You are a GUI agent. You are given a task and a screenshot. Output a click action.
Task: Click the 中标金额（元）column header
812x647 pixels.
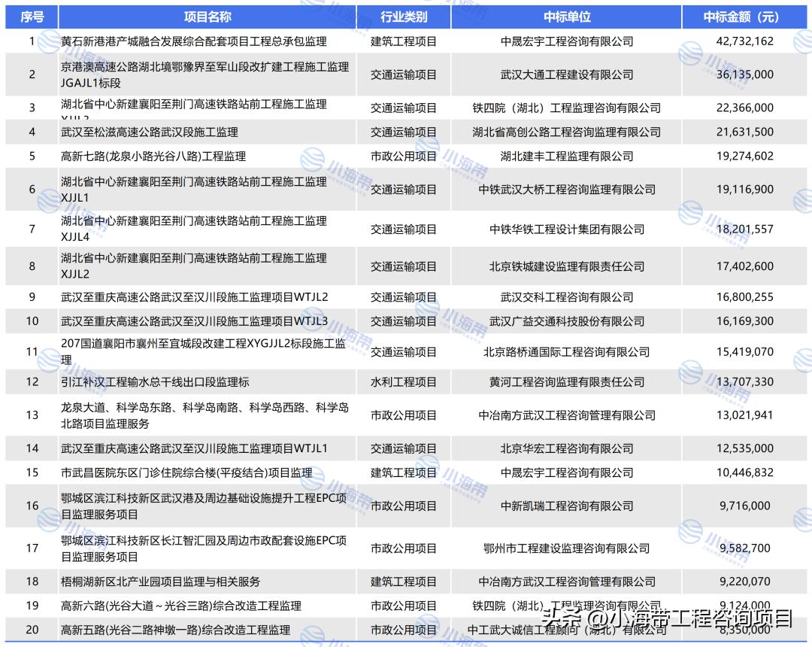coord(744,15)
